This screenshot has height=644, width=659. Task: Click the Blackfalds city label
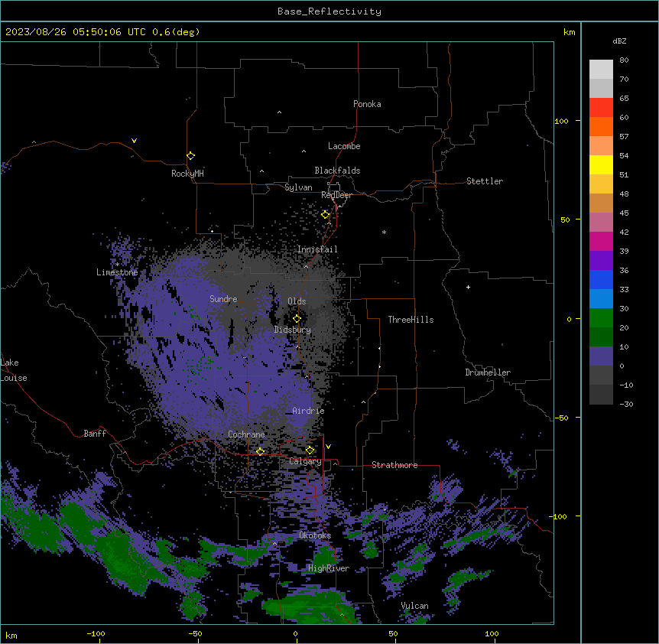[x=337, y=171]
